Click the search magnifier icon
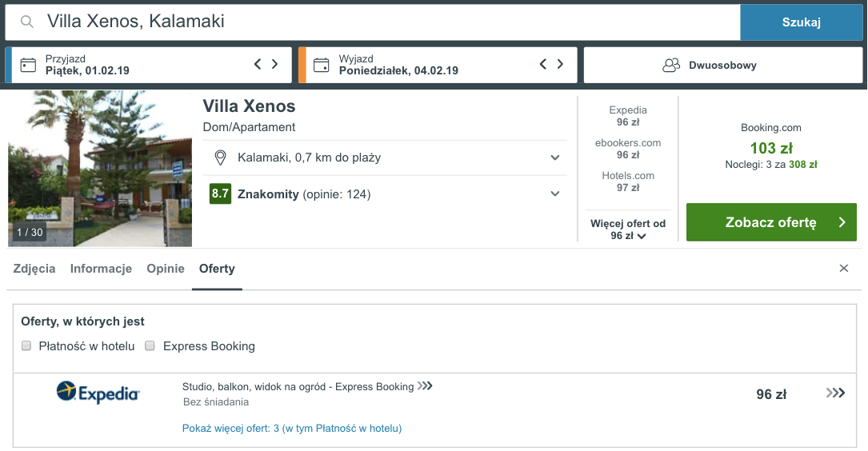 point(27,22)
